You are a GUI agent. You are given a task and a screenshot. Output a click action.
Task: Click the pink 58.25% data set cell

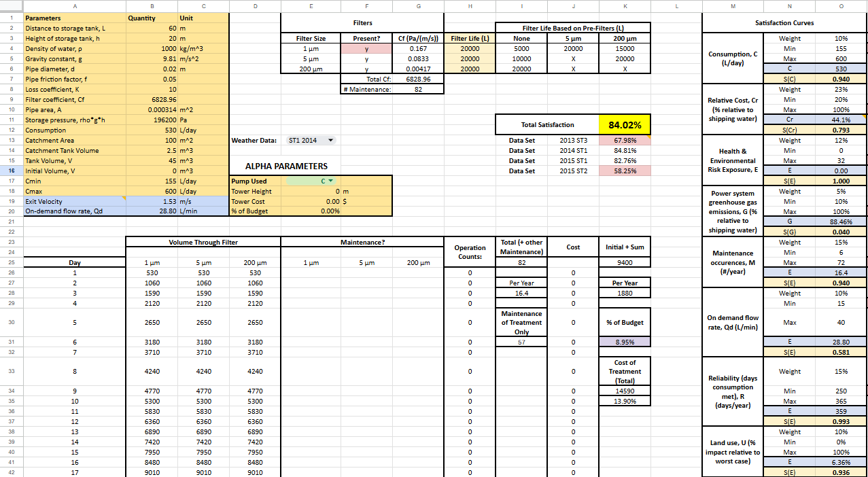point(625,171)
